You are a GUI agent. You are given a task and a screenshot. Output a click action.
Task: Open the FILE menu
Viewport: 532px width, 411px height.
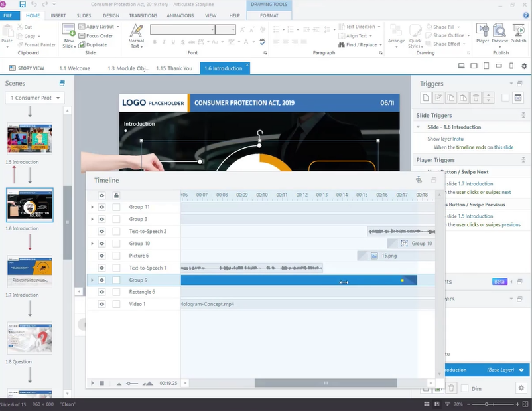(x=8, y=15)
